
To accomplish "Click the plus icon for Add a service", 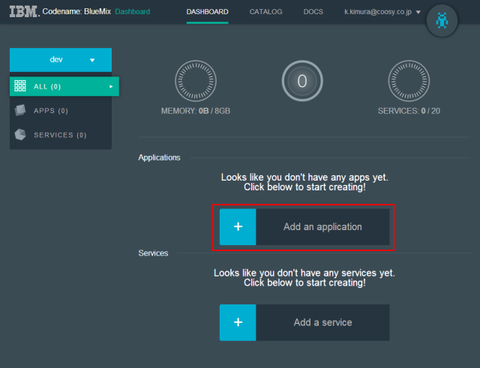I will (238, 322).
